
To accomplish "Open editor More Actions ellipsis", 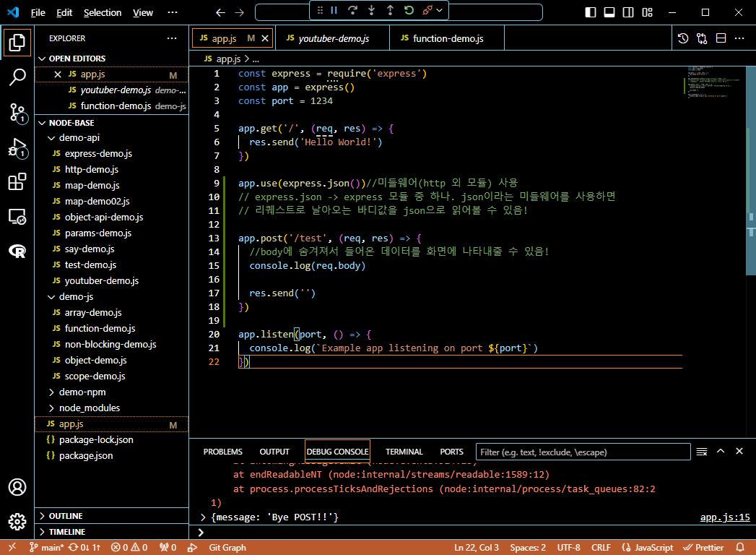I will tap(739, 38).
